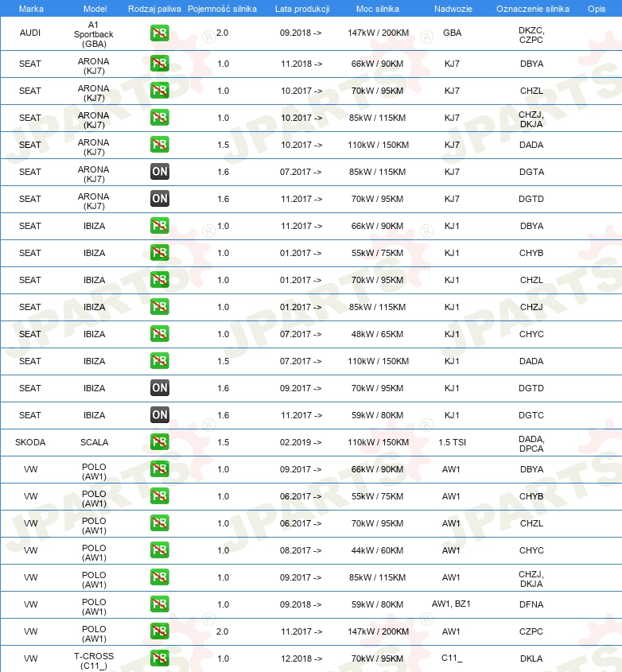
Task: Click the petrol icon in the SKODA SCALA row
Action: tap(159, 441)
